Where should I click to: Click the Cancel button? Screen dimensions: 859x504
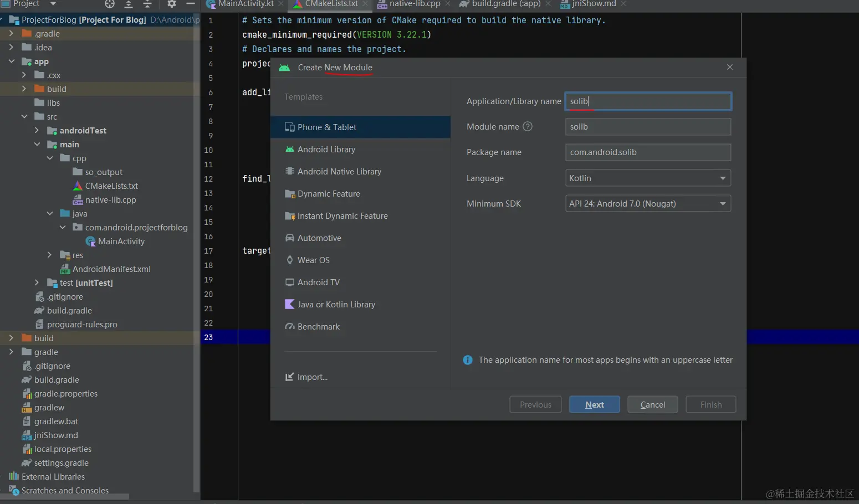coord(653,404)
